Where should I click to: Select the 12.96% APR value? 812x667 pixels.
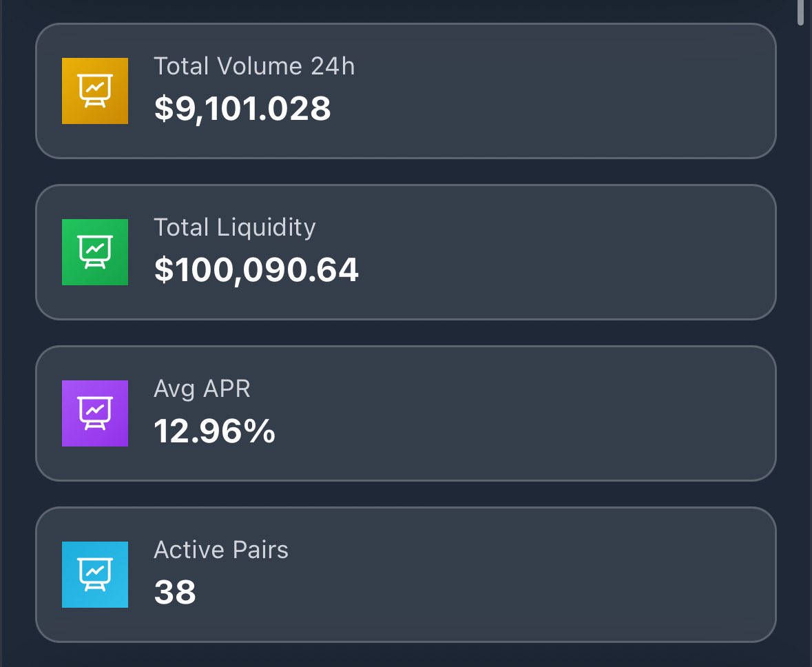tap(214, 431)
